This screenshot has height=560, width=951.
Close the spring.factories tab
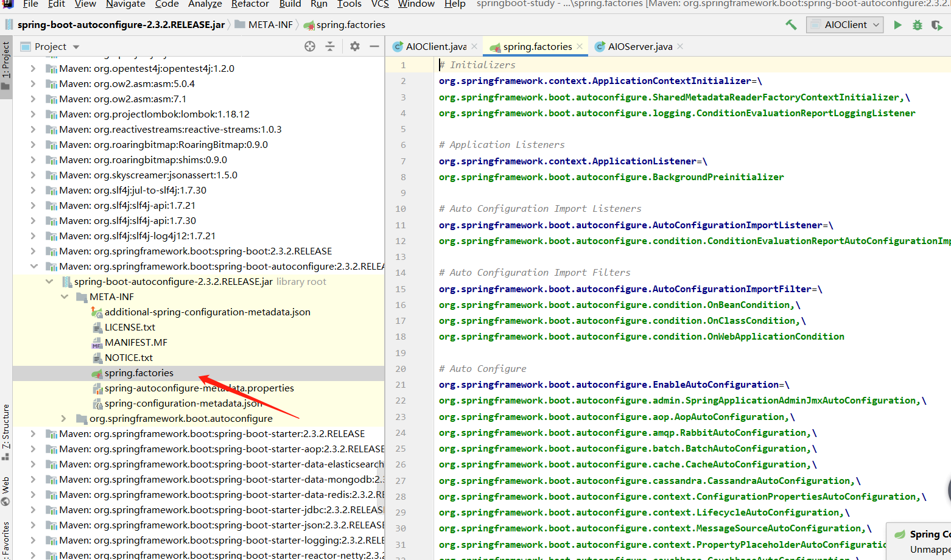580,46
